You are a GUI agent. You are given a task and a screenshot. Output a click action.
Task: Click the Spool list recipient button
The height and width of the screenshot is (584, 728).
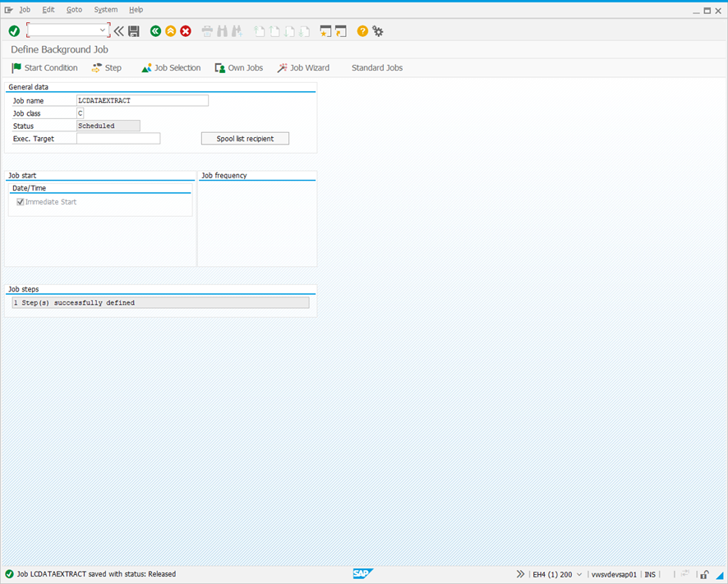[245, 138]
